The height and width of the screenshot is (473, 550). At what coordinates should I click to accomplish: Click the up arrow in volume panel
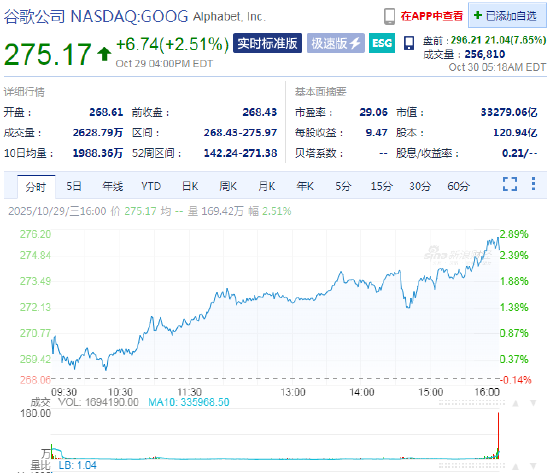[515, 403]
